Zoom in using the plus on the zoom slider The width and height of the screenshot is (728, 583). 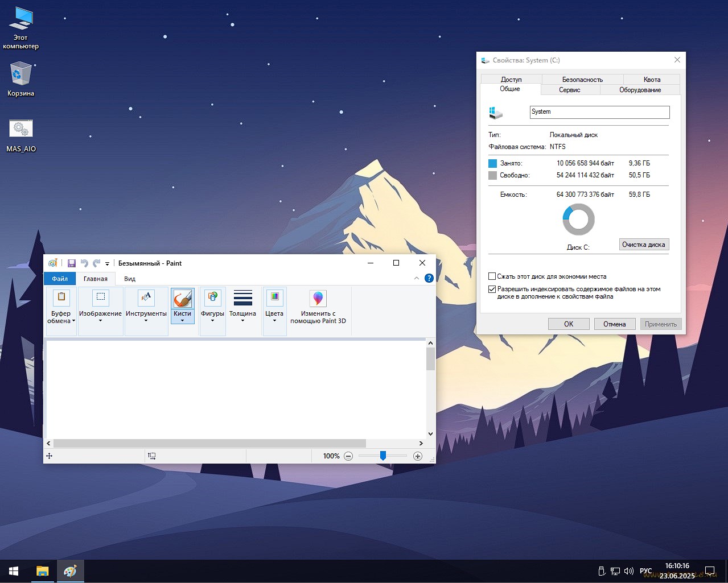click(x=417, y=456)
